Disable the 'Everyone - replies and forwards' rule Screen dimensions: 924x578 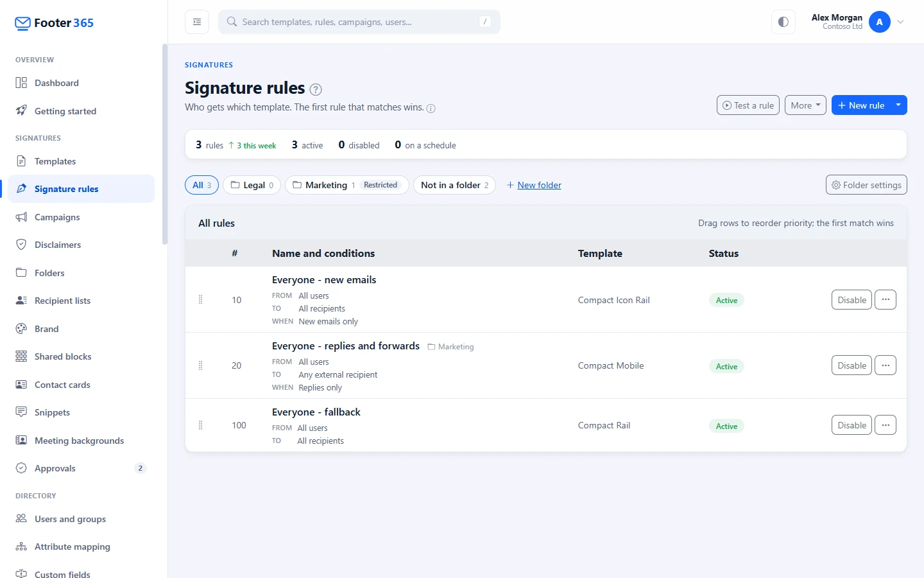click(851, 365)
